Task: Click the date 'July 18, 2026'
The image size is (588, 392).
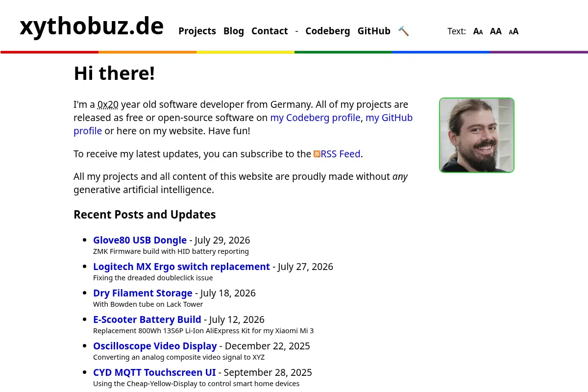Action: 228,293
